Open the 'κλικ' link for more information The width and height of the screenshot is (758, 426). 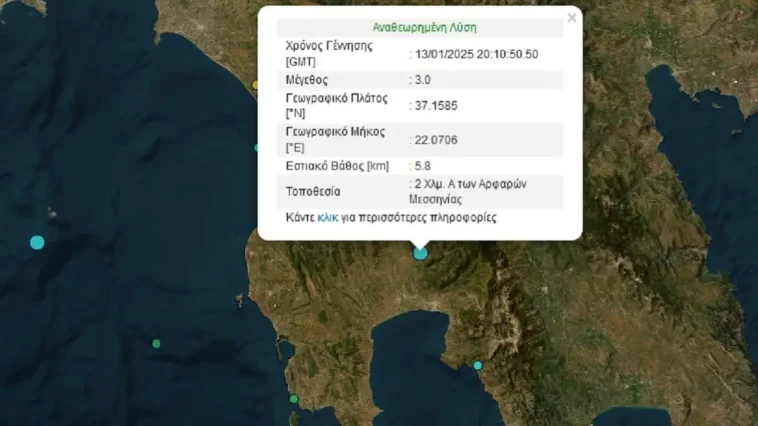[x=327, y=217]
